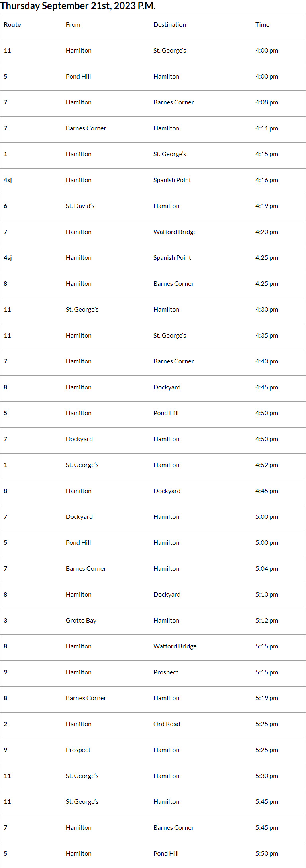This screenshot has width=306, height=868.
Task: Click the From column header
Action: (73, 25)
